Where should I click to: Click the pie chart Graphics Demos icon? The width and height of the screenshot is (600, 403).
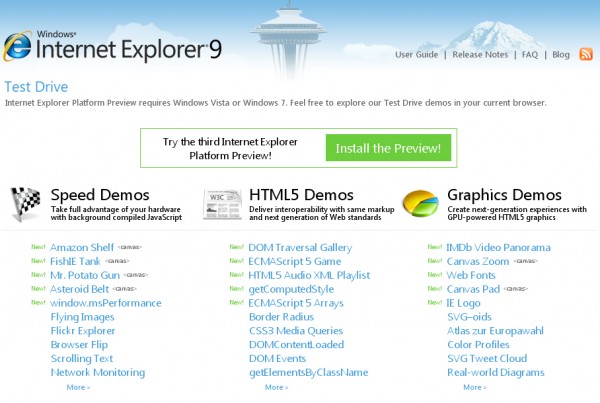click(x=421, y=204)
